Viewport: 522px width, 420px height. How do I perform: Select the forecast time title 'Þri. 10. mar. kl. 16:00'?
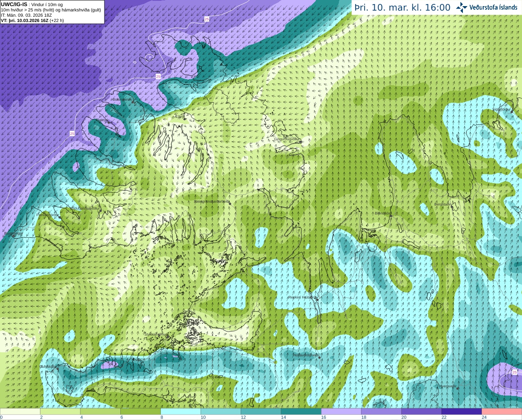(403, 7)
